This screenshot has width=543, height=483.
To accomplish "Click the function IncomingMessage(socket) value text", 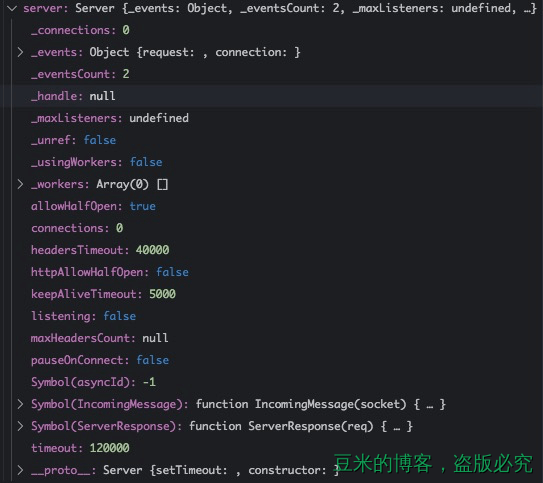I will point(321,404).
